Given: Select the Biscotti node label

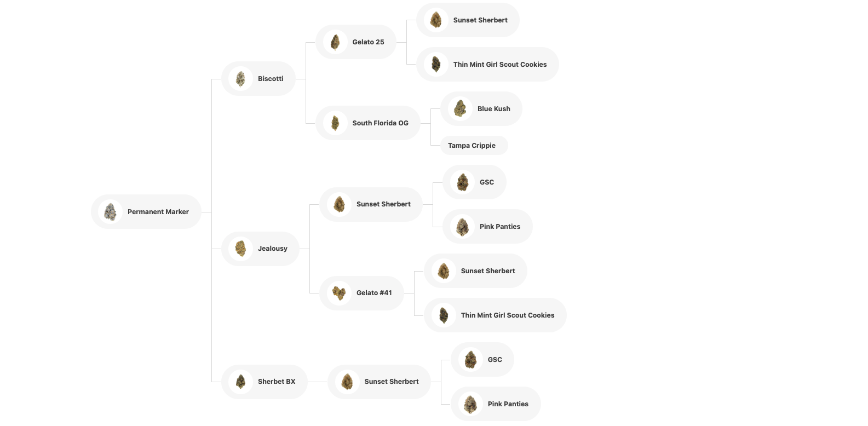Looking at the screenshot, I should click(271, 79).
